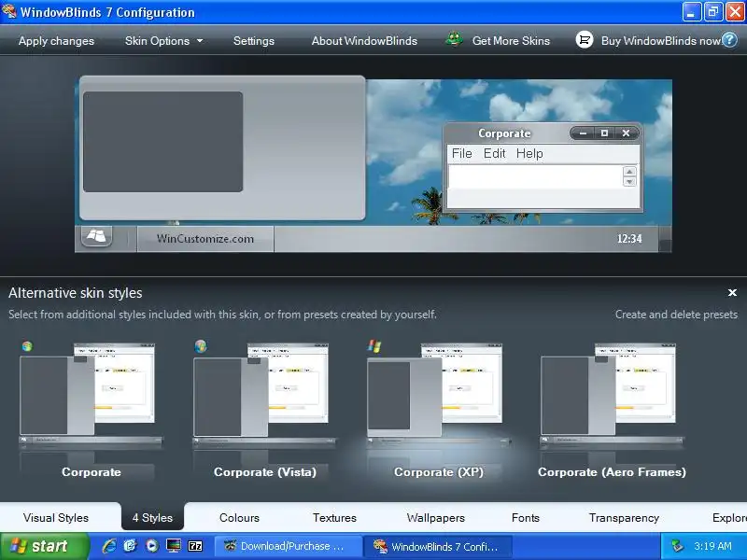Screen dimensions: 747x560
Task: Close the Alternative skin styles panel
Action: pyautogui.click(x=732, y=292)
